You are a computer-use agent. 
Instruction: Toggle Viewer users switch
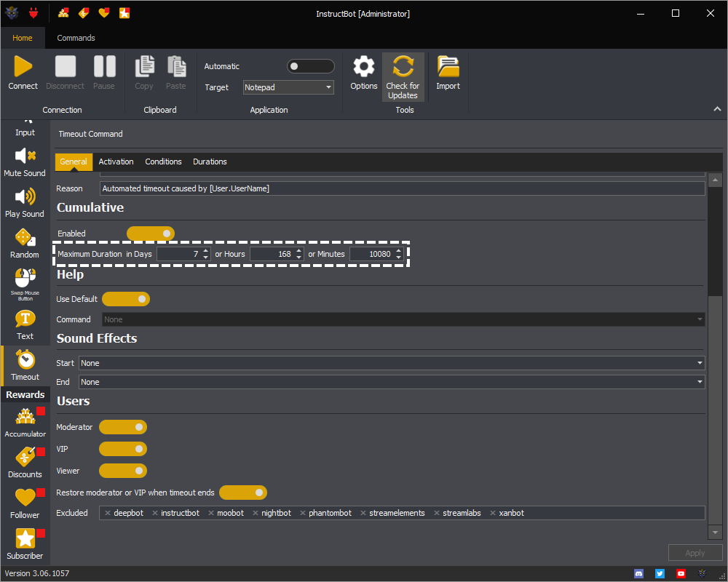[123, 471]
